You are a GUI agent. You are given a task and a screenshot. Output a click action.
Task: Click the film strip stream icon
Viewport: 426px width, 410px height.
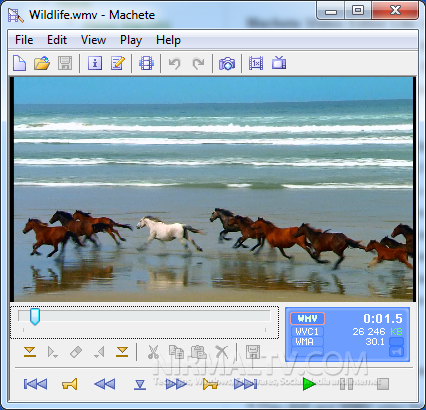pyautogui.click(x=146, y=63)
